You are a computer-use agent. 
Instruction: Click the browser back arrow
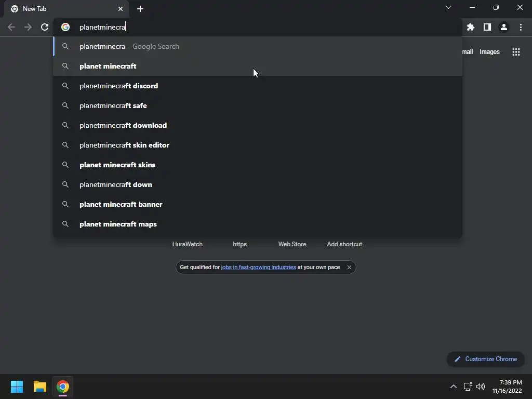(x=11, y=27)
